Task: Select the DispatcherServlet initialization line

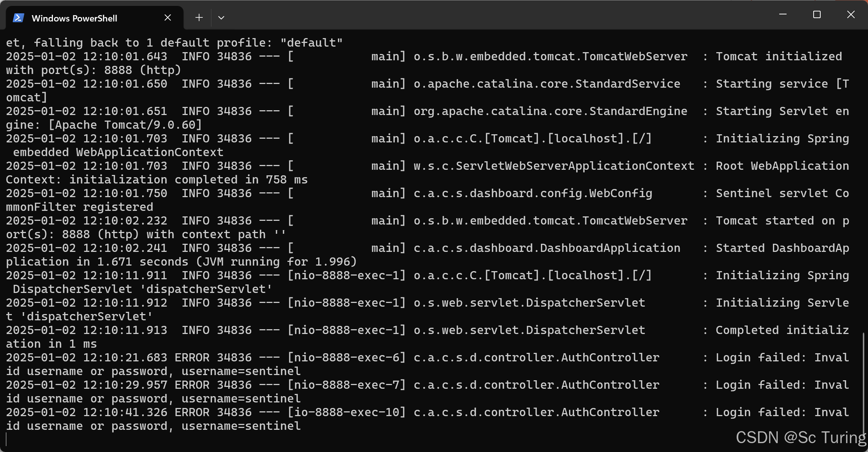Action: pos(777,275)
